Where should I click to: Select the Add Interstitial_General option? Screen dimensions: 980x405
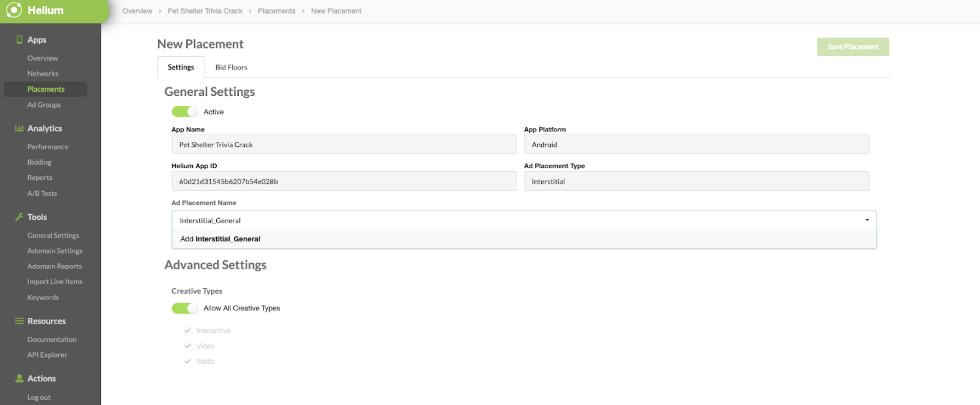tap(524, 239)
